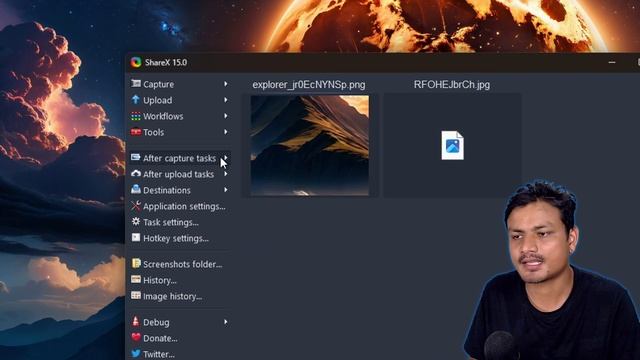Viewport: 640px width, 360px height.
Task: Select the explorer_jr0EcNYNSp.png thumbnail image
Action: [x=309, y=145]
